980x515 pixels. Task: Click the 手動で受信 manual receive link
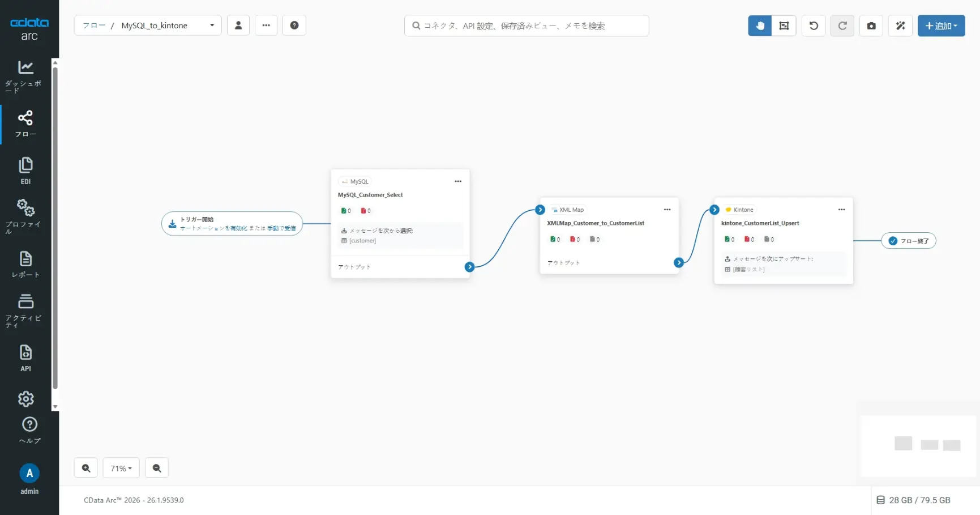281,228
